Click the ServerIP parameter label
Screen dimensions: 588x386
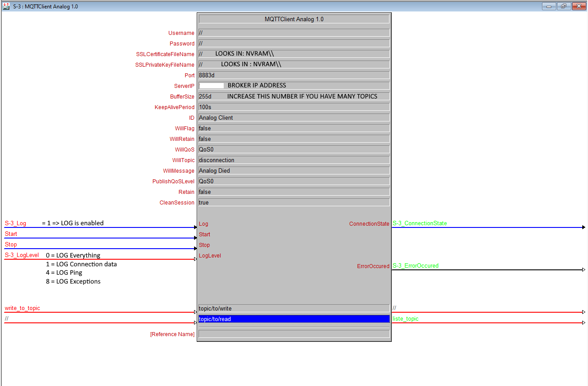click(184, 86)
